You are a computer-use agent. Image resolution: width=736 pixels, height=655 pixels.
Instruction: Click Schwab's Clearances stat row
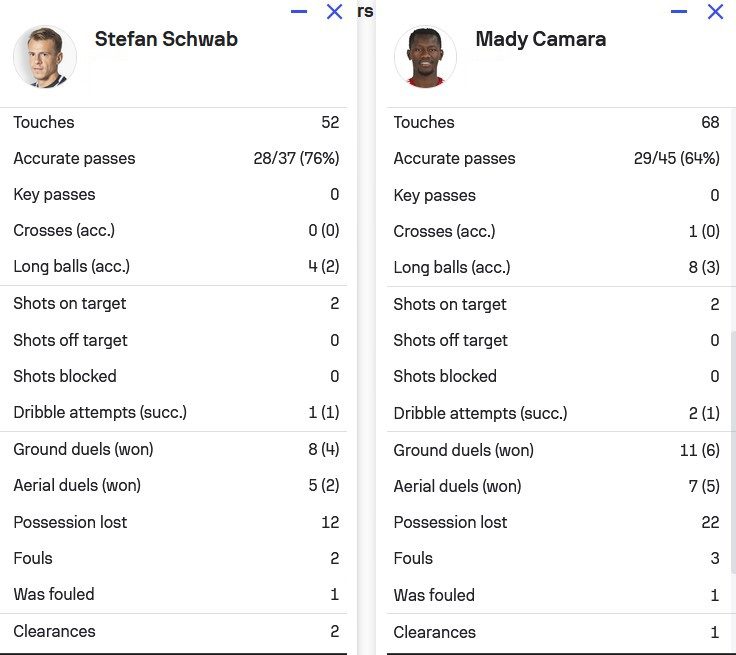click(x=175, y=631)
